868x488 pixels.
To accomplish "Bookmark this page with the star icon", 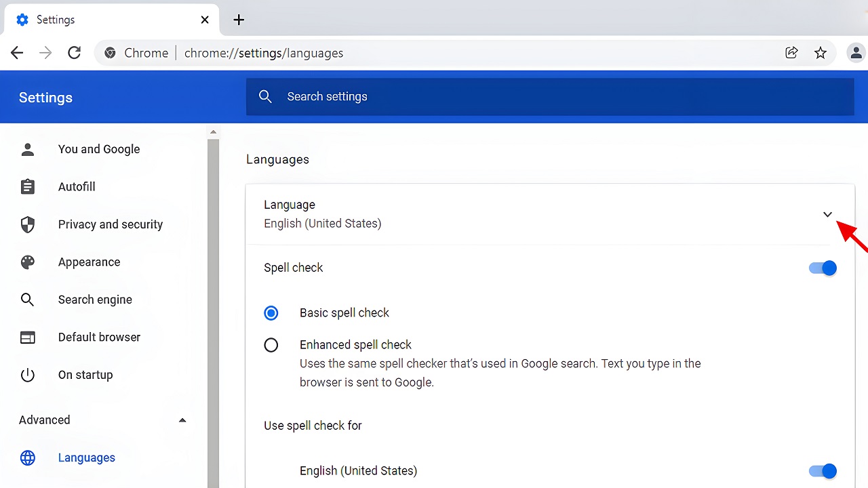I will point(821,53).
